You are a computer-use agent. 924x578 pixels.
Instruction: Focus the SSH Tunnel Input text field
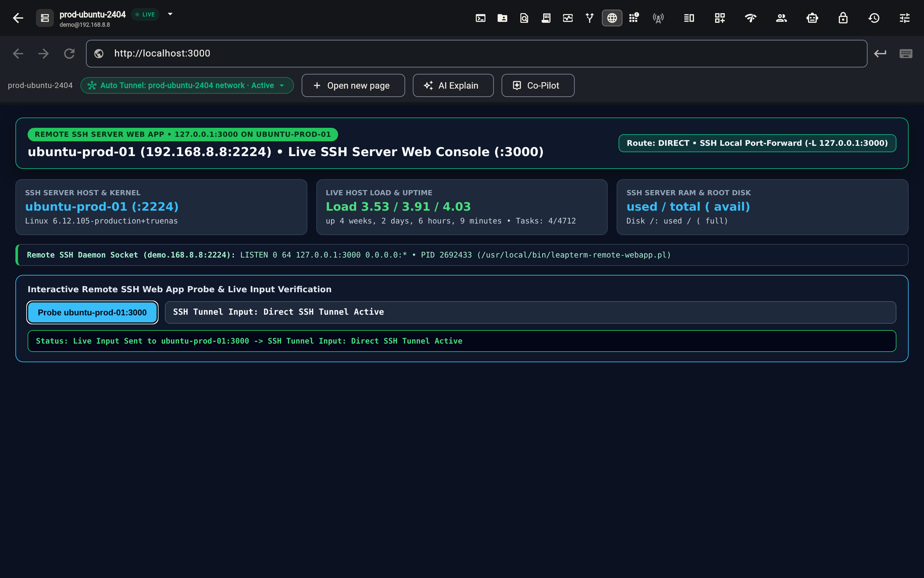click(x=530, y=312)
